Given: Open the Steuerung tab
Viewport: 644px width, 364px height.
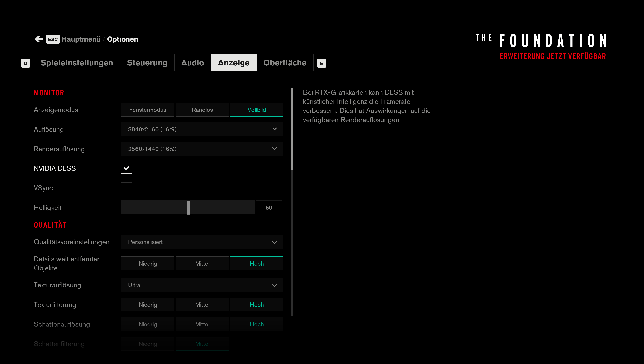Looking at the screenshot, I should 147,63.
